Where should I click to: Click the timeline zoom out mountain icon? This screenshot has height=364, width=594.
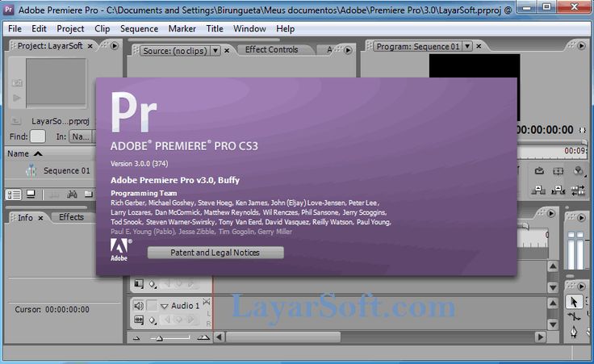[x=136, y=338]
